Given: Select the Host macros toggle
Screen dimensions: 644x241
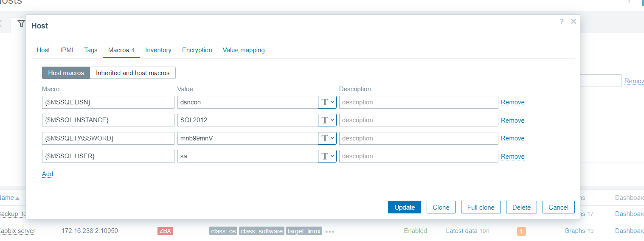Looking at the screenshot, I should pos(66,73).
